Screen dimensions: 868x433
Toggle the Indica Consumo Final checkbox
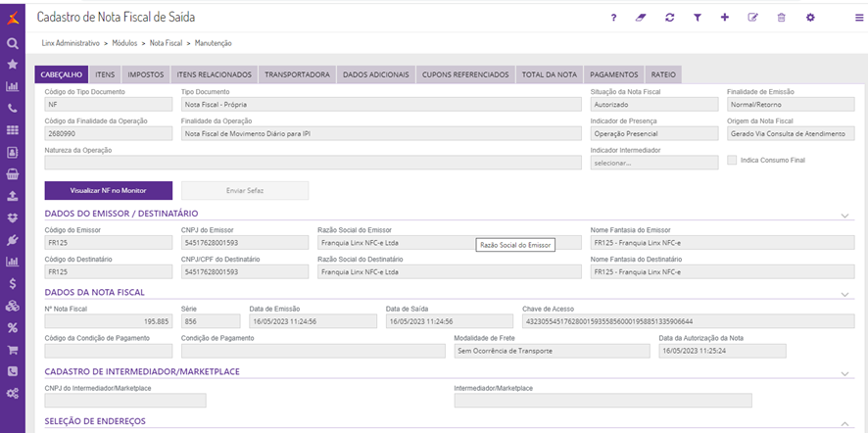[x=732, y=160]
